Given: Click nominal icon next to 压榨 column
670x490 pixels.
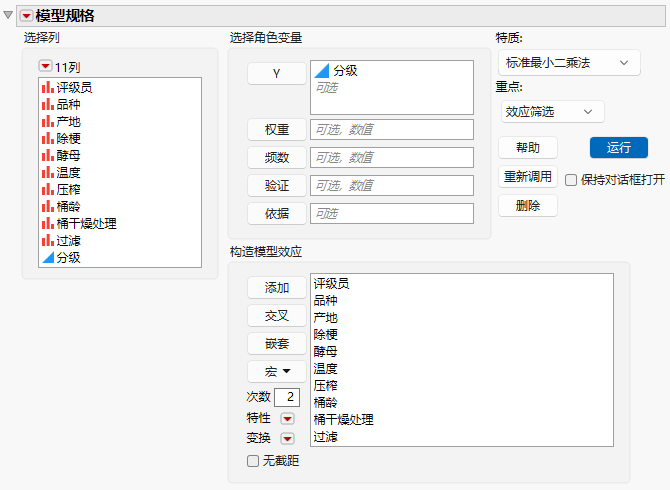Looking at the screenshot, I should click(x=48, y=190).
